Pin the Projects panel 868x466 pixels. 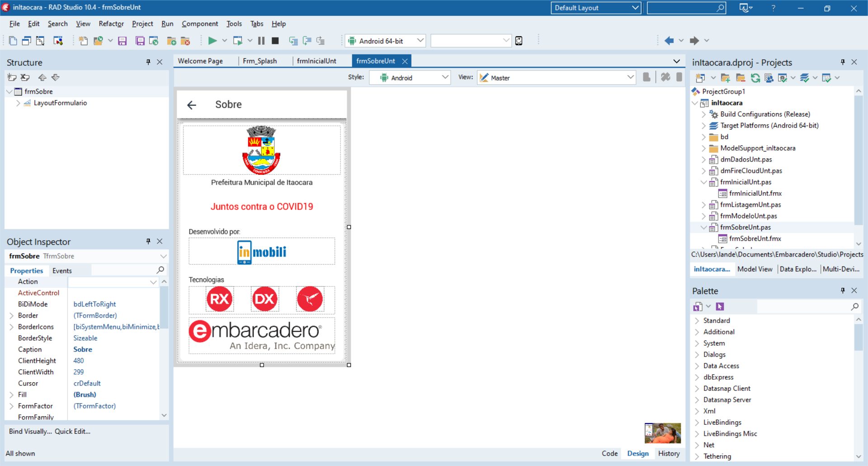click(843, 62)
